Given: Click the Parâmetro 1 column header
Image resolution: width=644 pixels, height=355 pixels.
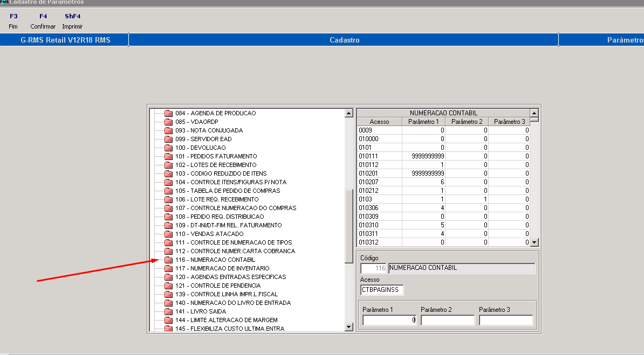Looking at the screenshot, I should pos(423,122).
